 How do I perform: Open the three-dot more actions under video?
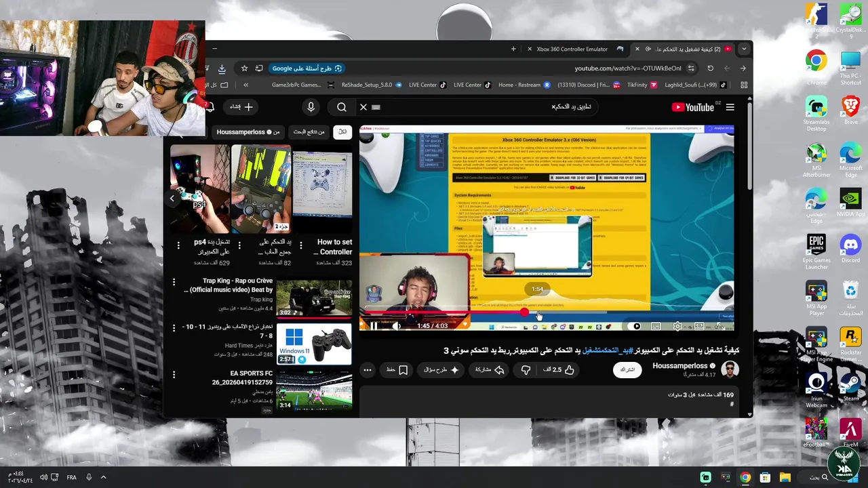click(368, 369)
